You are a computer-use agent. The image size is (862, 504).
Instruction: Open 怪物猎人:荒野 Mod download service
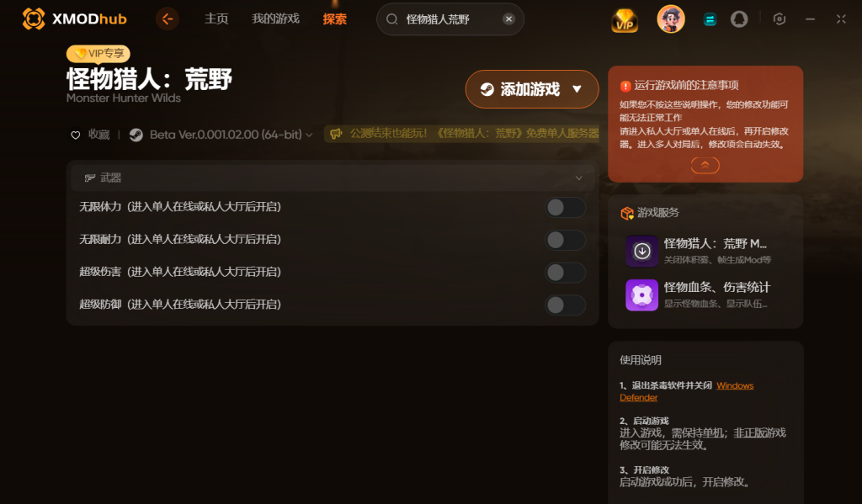pos(641,252)
